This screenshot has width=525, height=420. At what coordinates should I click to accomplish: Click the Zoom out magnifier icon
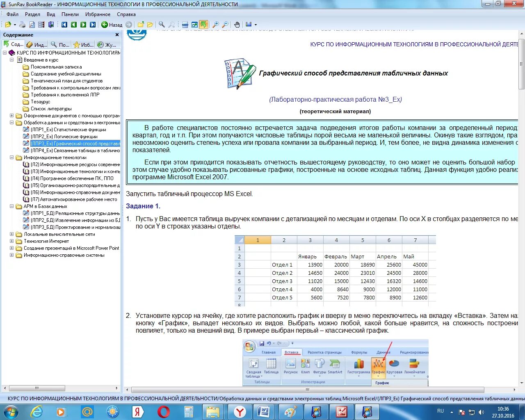[225, 25]
